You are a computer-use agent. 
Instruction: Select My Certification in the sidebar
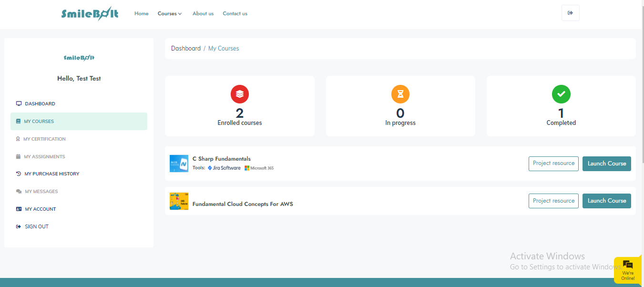tap(44, 139)
